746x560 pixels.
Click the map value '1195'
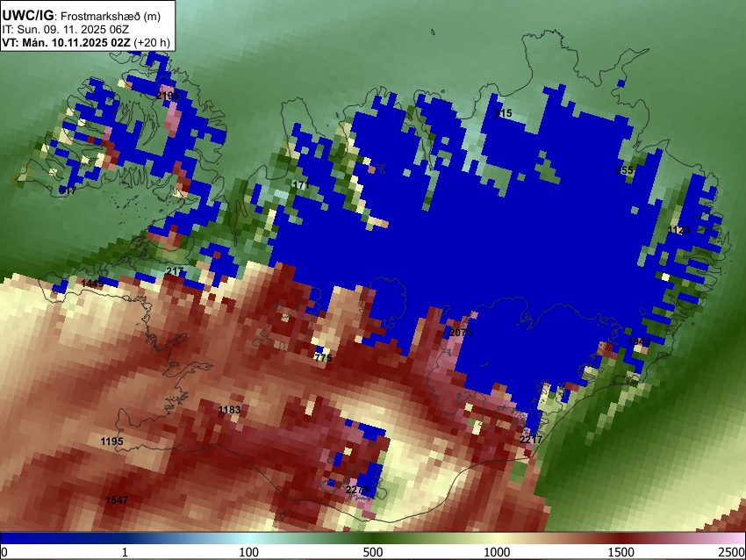pyautogui.click(x=111, y=442)
